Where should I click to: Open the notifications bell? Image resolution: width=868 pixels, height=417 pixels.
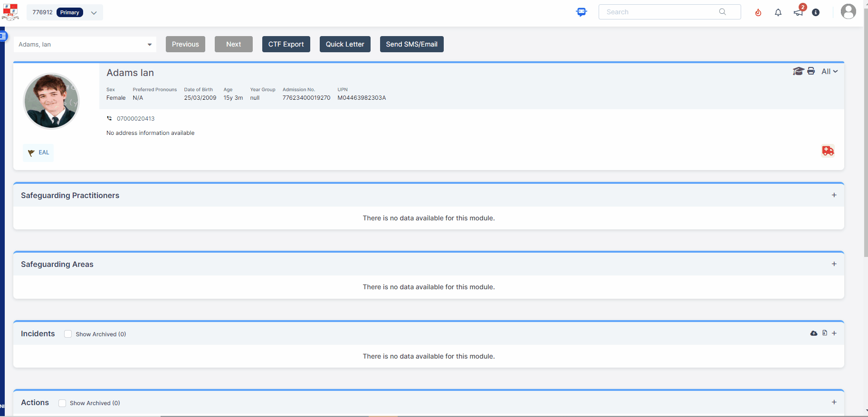click(778, 12)
